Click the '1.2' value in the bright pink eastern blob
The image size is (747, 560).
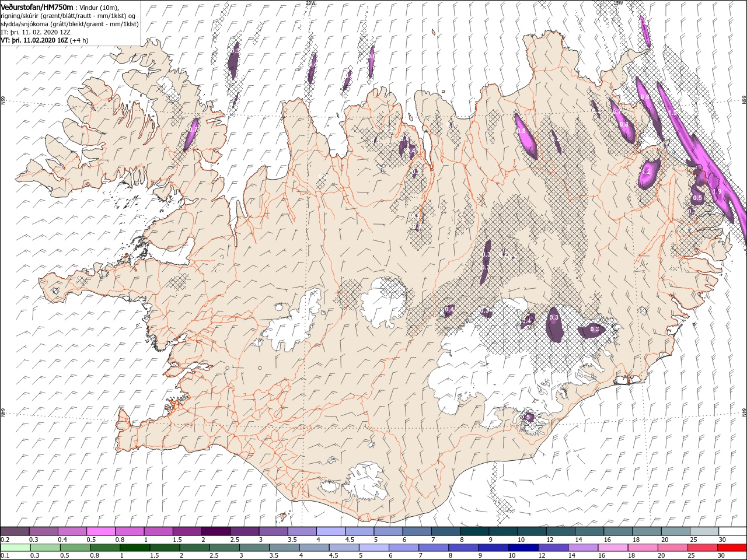pyautogui.click(x=646, y=173)
